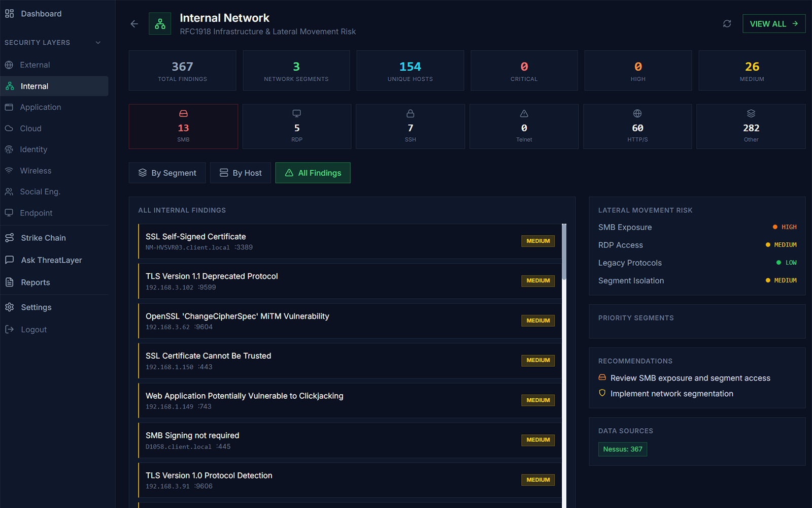Click the Nessus: 367 data source badge

click(x=622, y=449)
